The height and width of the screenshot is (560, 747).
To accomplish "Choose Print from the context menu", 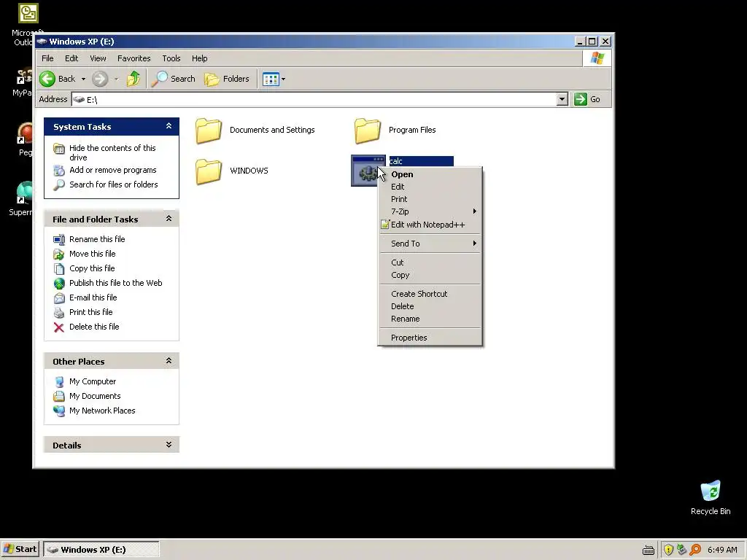I will point(430,199).
